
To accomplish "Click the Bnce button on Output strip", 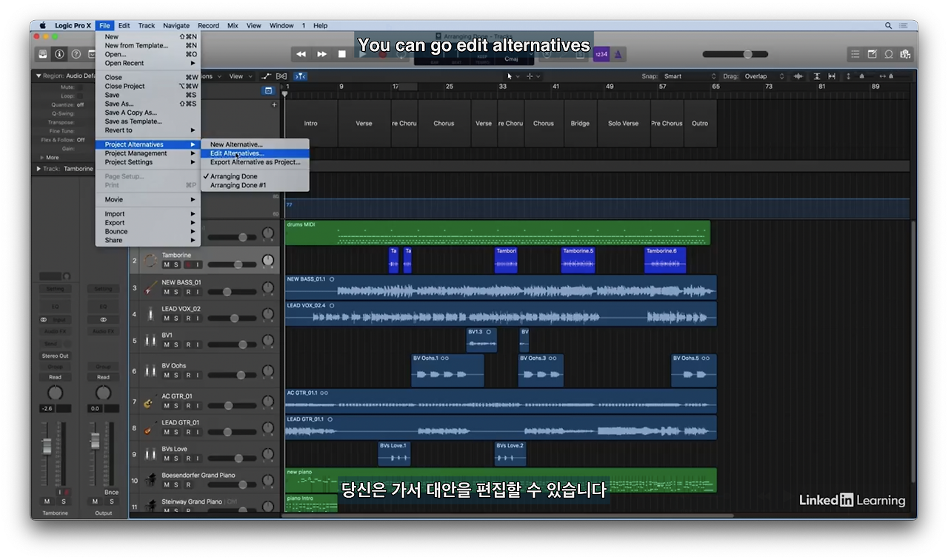I will pos(111,493).
